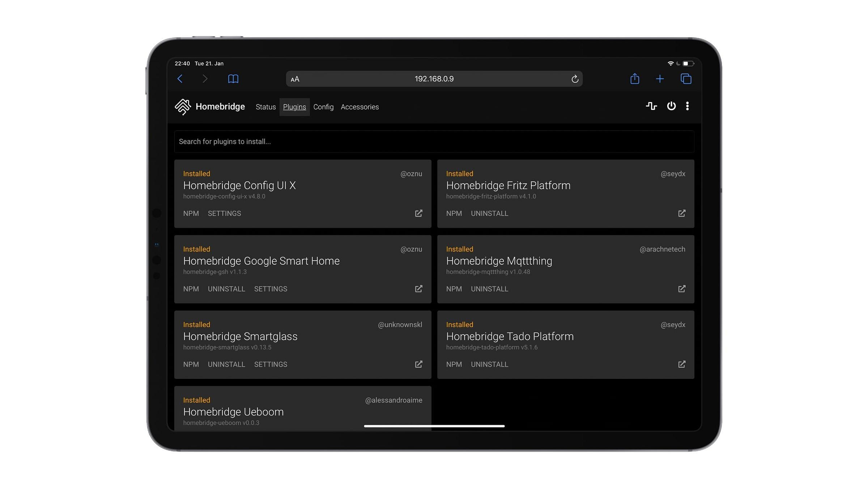
Task: Click the iPad home indicator bar
Action: [x=434, y=426]
